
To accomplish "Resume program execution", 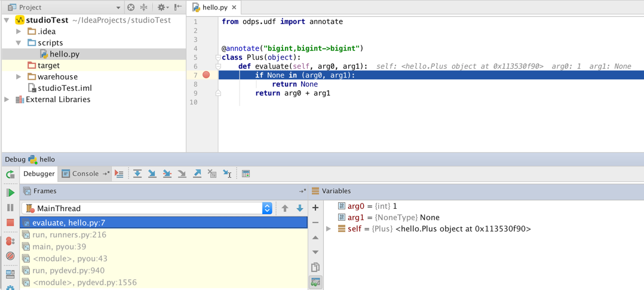I will coord(11,192).
